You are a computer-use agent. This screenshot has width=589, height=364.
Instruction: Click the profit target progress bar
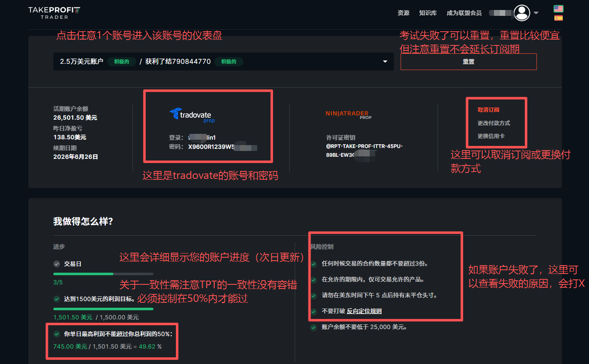pos(103,309)
